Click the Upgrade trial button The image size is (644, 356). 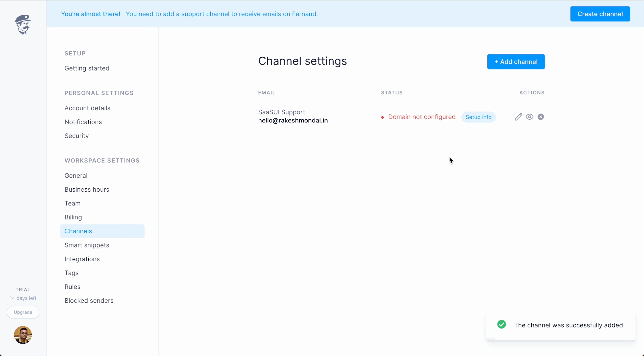[x=23, y=312]
